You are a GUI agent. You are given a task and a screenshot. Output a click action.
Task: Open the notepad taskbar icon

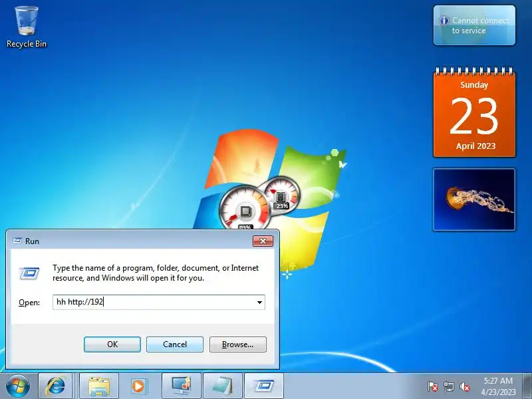223,386
